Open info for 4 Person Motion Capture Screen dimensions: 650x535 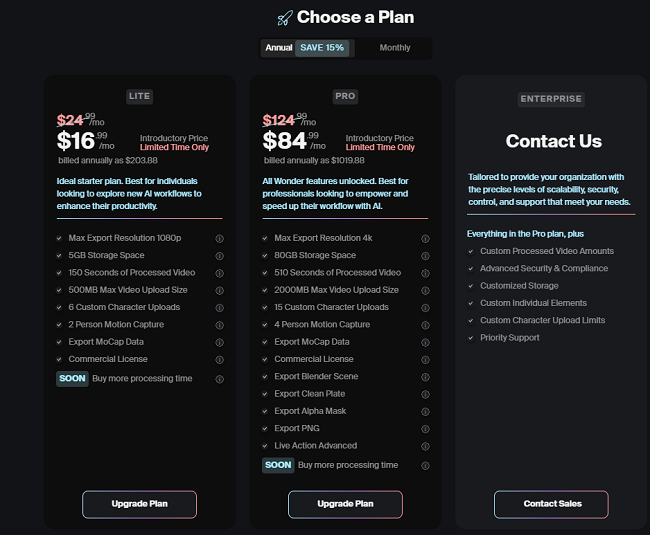point(425,325)
